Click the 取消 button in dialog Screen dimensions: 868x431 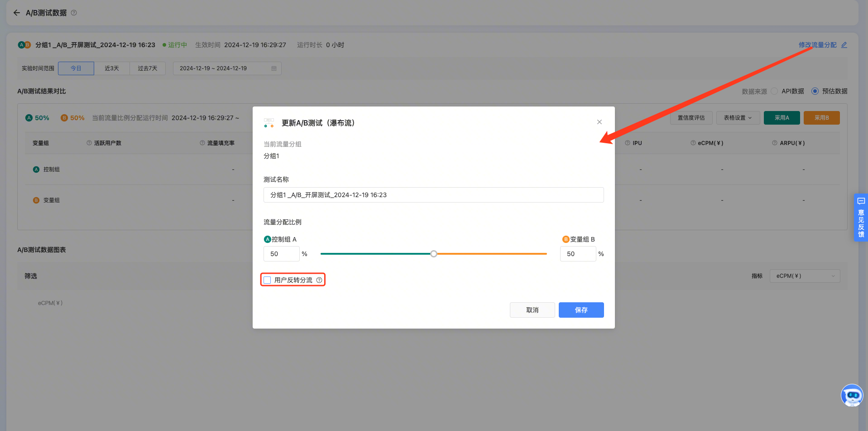(532, 310)
